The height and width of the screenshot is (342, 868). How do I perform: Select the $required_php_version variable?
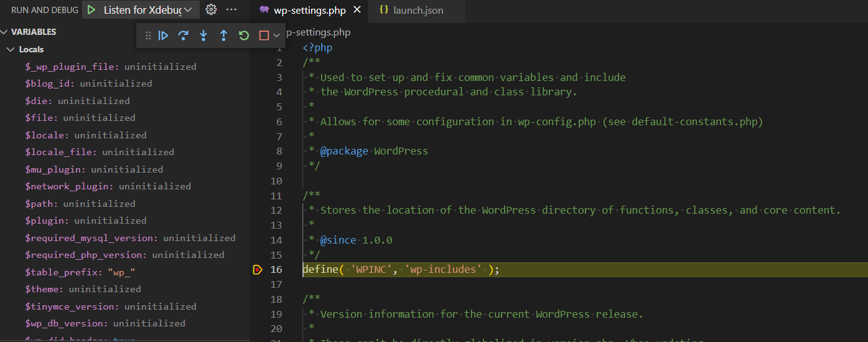(124, 255)
